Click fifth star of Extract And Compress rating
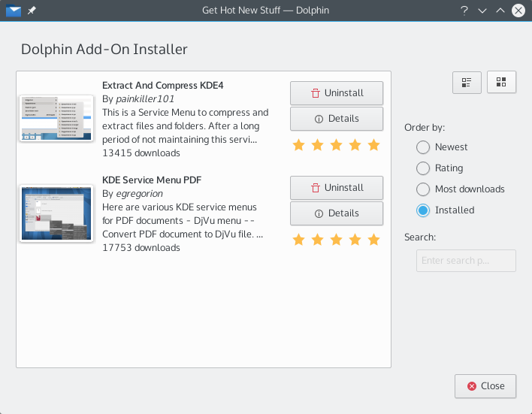 373,145
